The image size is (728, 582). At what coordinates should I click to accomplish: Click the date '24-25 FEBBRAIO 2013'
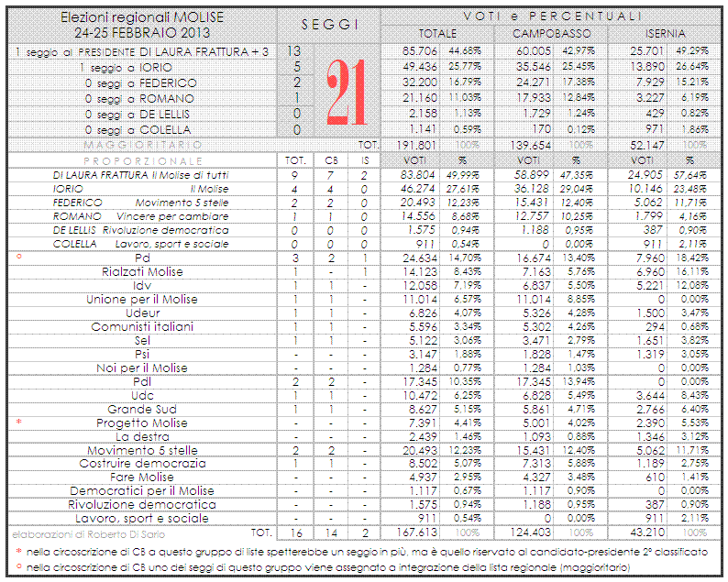click(142, 33)
